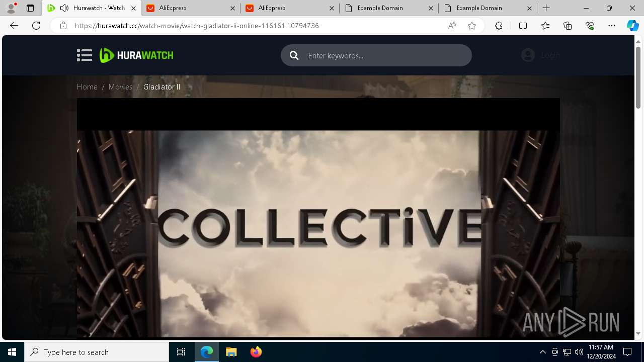
Task: Open Task View on the taskbar
Action: [x=181, y=352]
